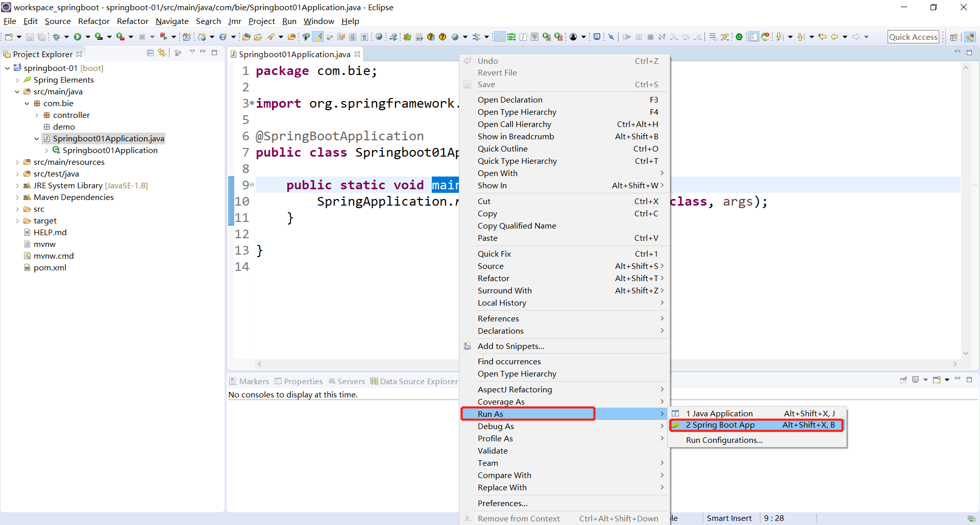Image resolution: width=980 pixels, height=525 pixels.
Task: Open the Navigate menu
Action: (172, 21)
